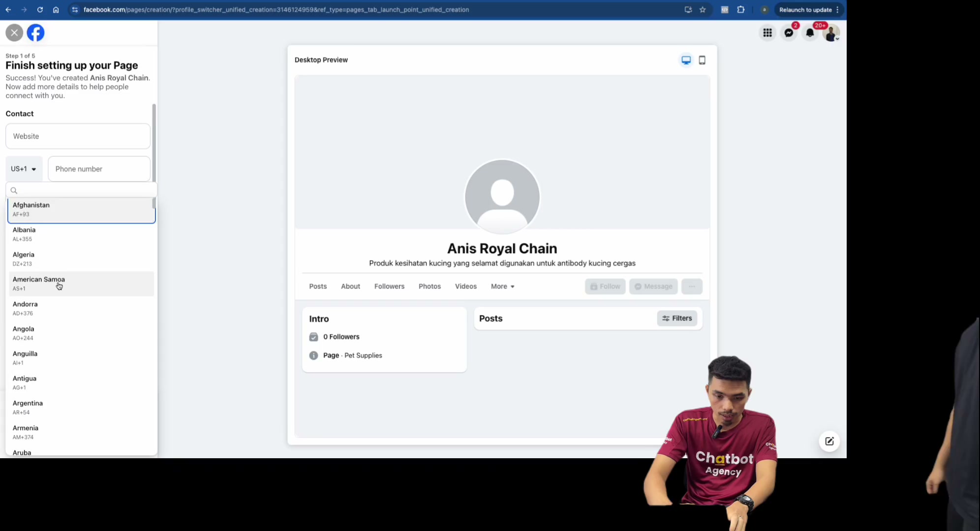
Task: Select Algeria DZ+213 country code
Action: [82, 259]
